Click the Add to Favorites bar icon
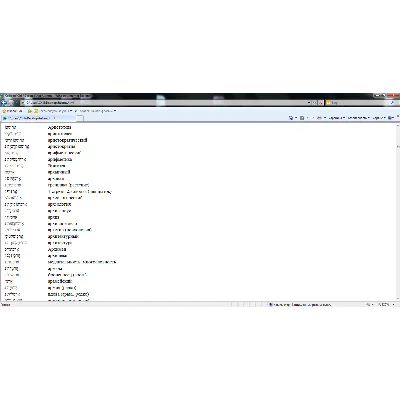Screen dimensions: 400x400 click(30, 111)
